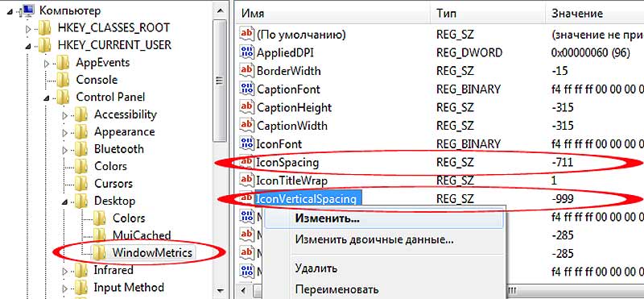The width and height of the screenshot is (644, 299).
Task: Click Console folder icon
Action: coord(63,80)
